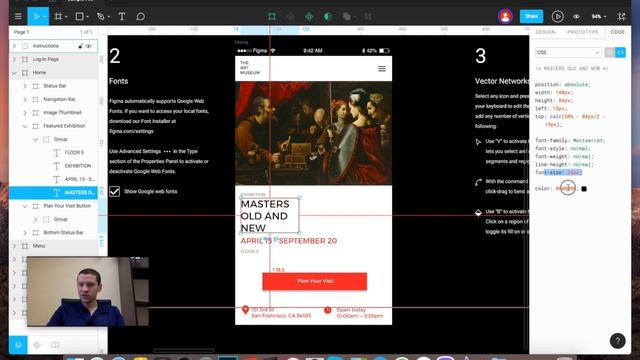Click the bottom-left teal panel icon
Viewport: 640px width, 360px height.
click(x=18, y=345)
